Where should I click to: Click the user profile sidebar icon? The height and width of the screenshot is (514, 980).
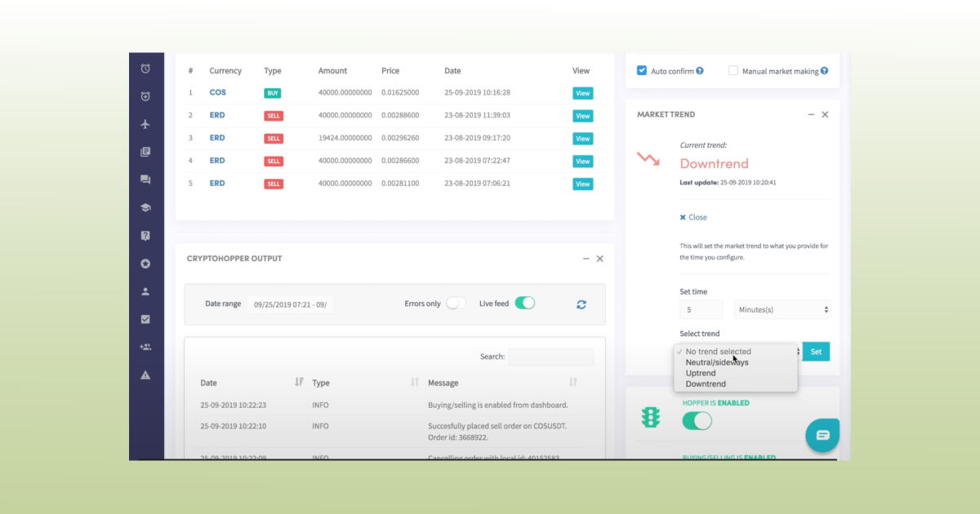(145, 290)
